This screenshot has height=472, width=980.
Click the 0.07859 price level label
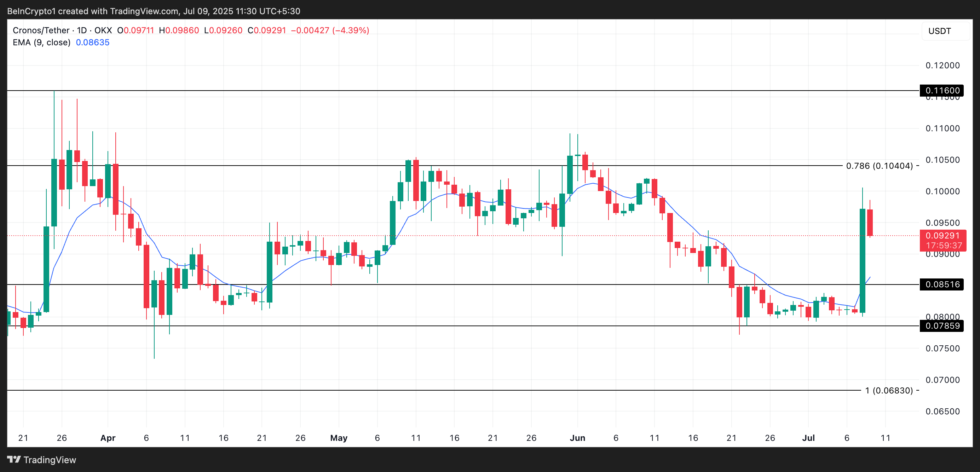click(x=942, y=326)
